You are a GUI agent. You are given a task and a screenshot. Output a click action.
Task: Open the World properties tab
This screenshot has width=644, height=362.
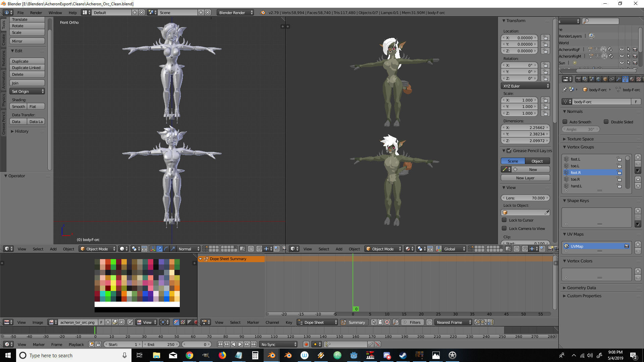[598, 79]
